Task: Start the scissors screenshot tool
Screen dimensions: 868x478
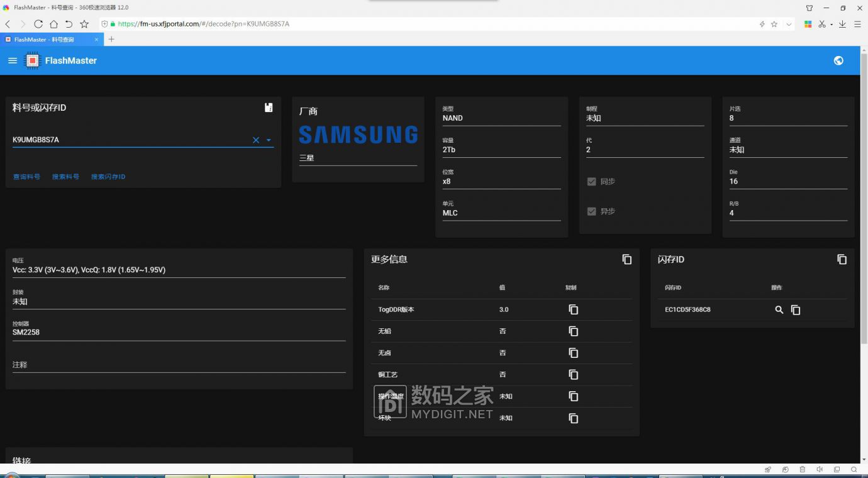Action: tap(822, 24)
